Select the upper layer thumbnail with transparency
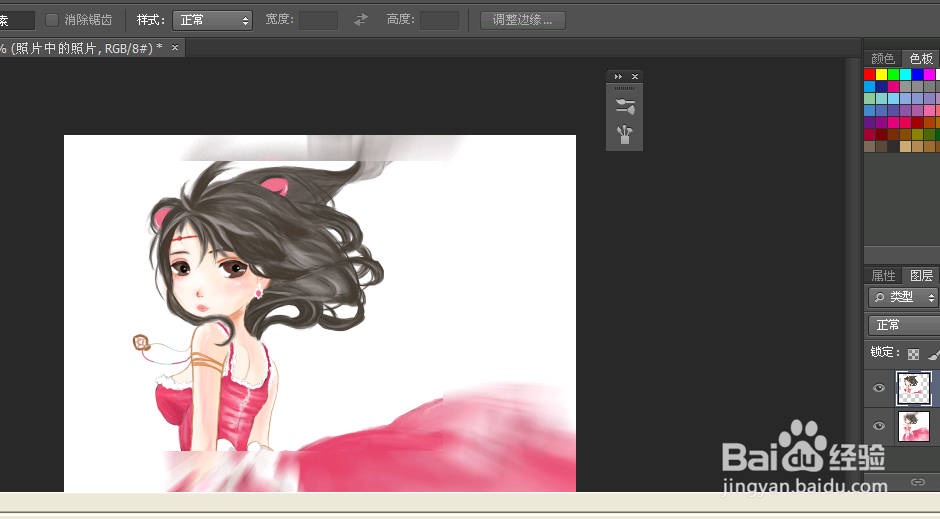This screenshot has height=519, width=940. (x=914, y=388)
